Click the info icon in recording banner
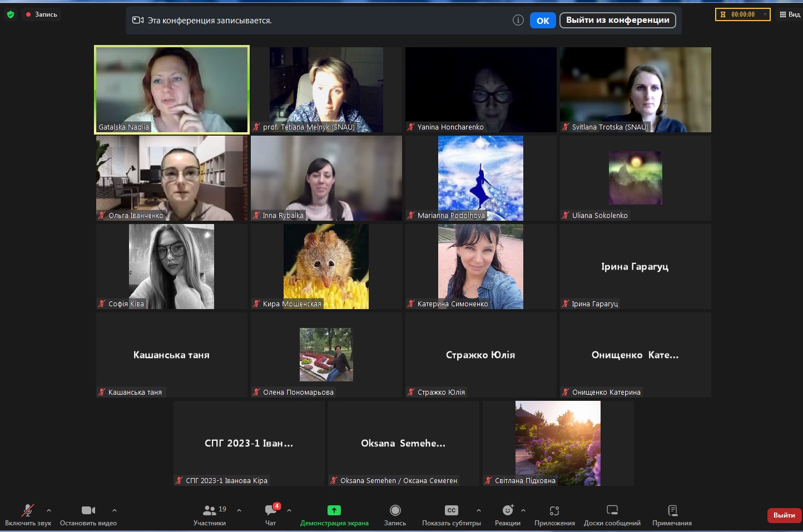 click(x=518, y=21)
